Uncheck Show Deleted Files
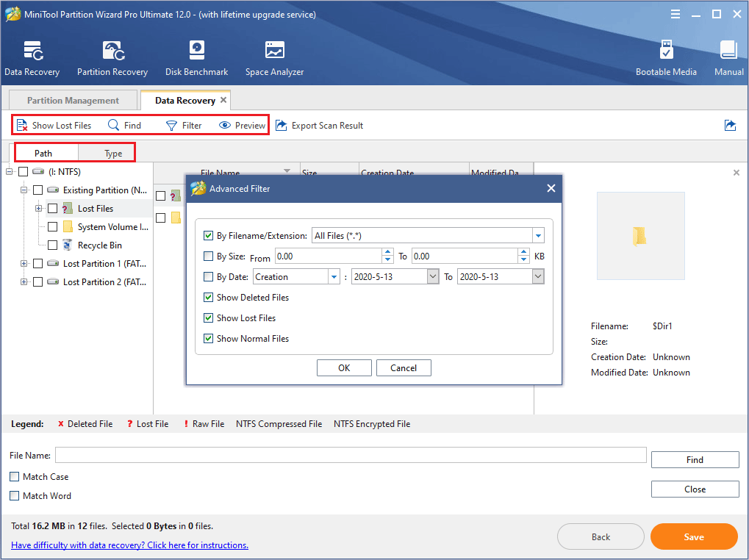The width and height of the screenshot is (749, 560). [208, 298]
